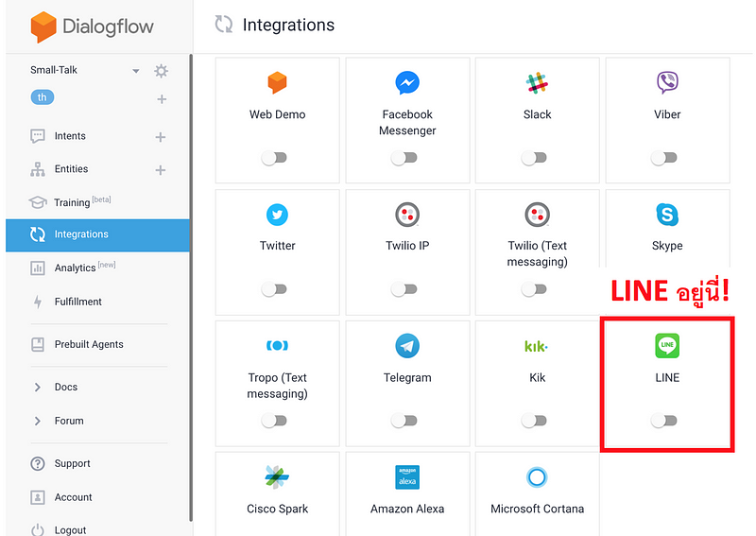Open the Small-Talk agent dropdown
The image size is (756, 536).
[135, 71]
